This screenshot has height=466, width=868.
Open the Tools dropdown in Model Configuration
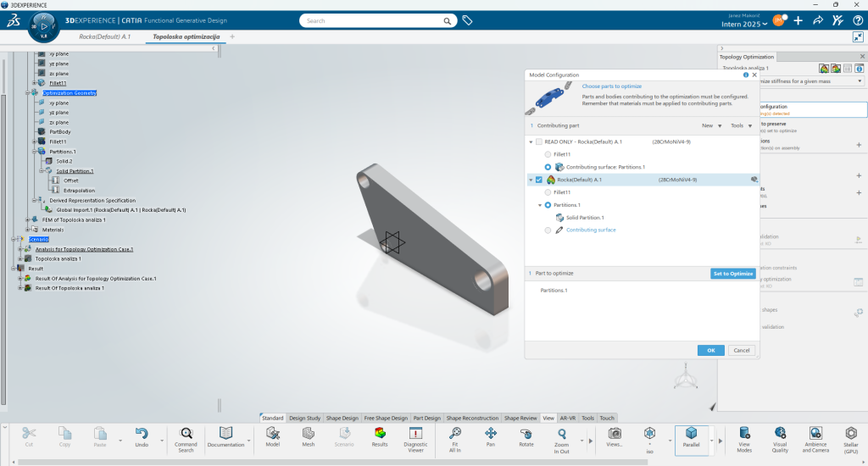(741, 125)
